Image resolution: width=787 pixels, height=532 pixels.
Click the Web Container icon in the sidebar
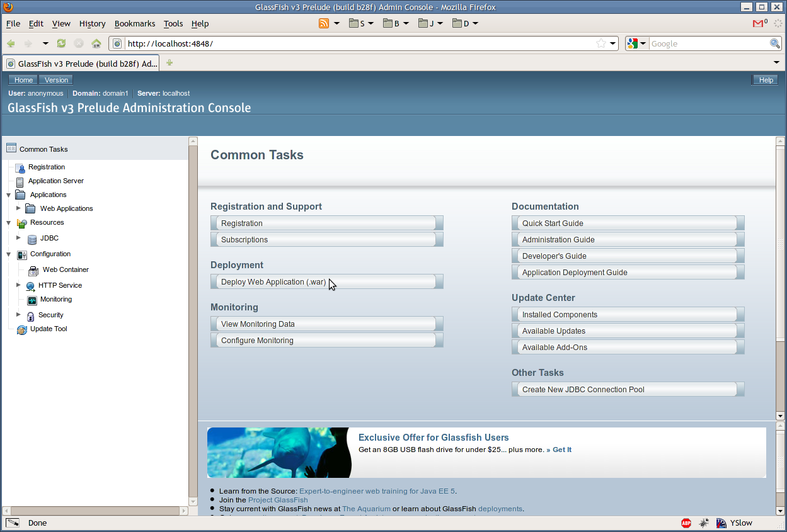(x=33, y=270)
